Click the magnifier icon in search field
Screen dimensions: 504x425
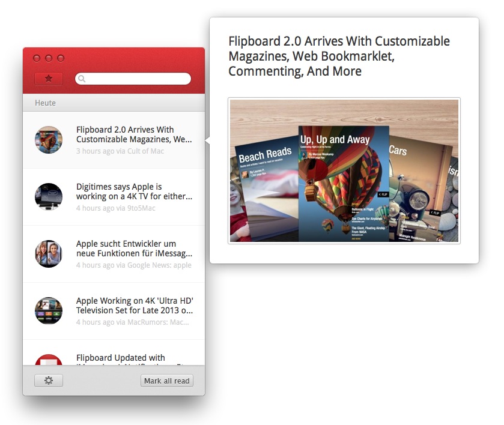point(82,79)
